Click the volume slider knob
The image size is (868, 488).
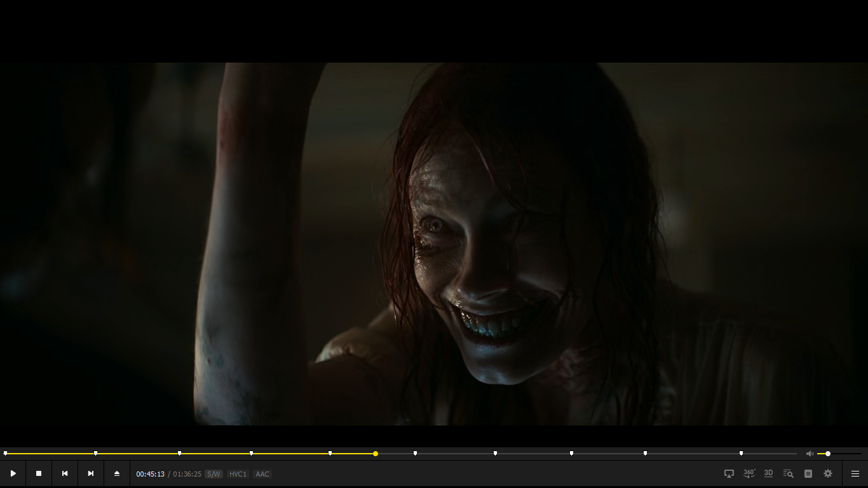[828, 454]
